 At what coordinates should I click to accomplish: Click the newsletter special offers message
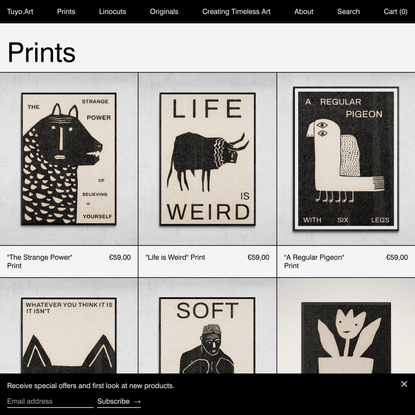coord(91,386)
